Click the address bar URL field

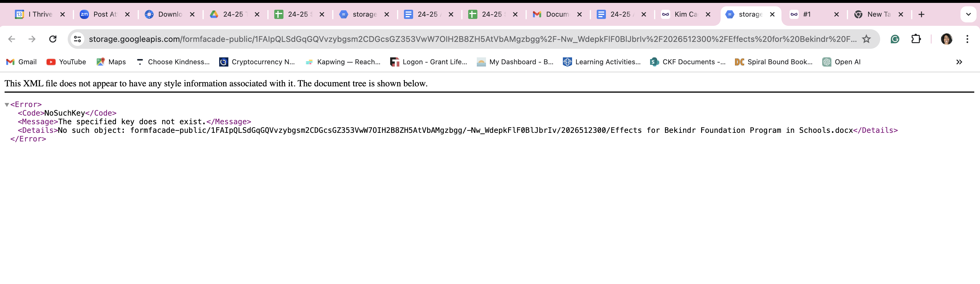coord(472,39)
